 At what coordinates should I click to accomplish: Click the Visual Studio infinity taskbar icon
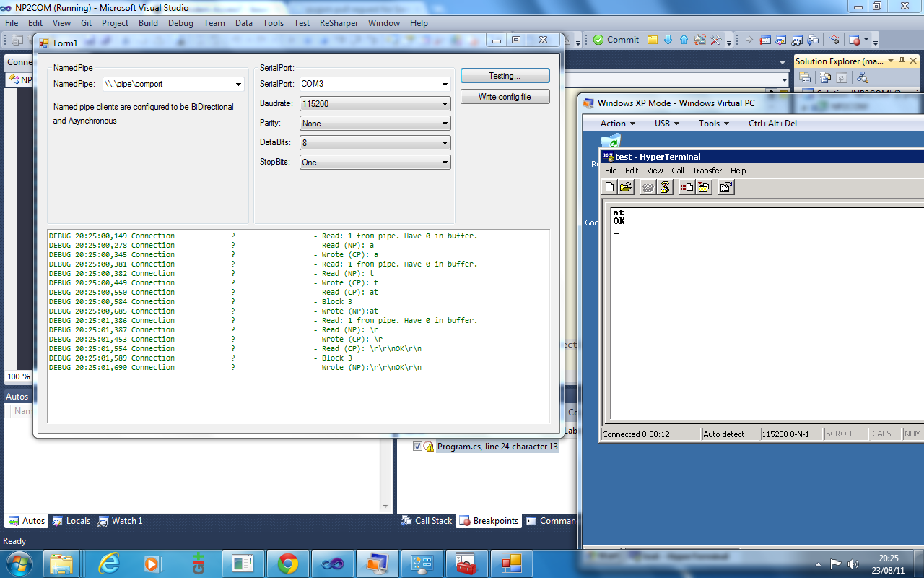[333, 564]
